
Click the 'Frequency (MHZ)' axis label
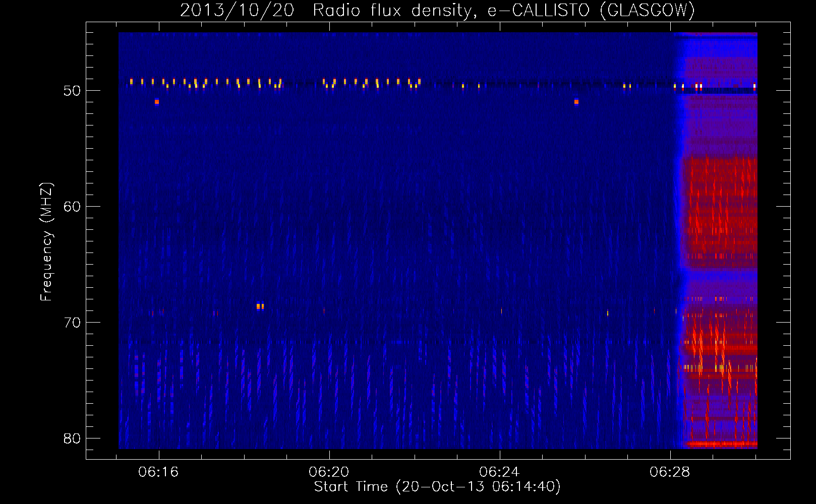click(46, 242)
